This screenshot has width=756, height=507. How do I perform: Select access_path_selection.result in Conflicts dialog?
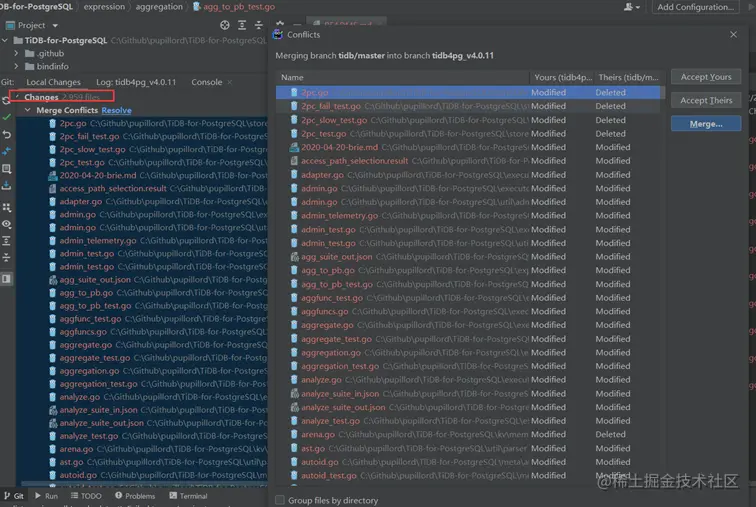[468, 161]
